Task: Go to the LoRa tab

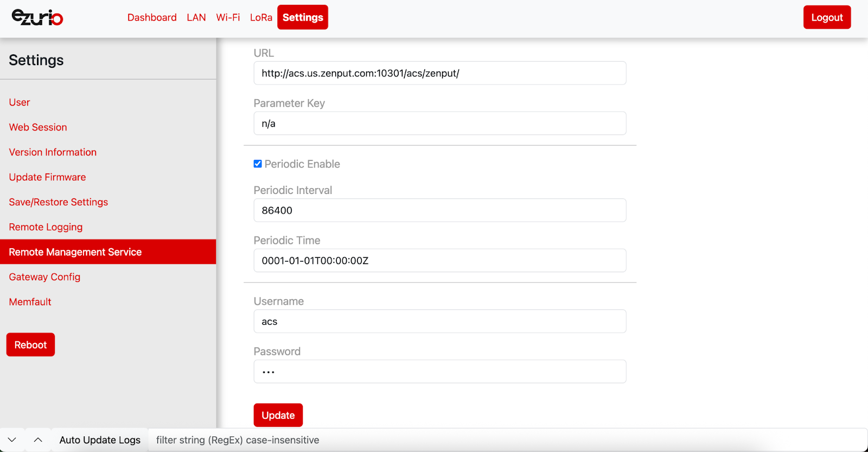Action: [261, 17]
